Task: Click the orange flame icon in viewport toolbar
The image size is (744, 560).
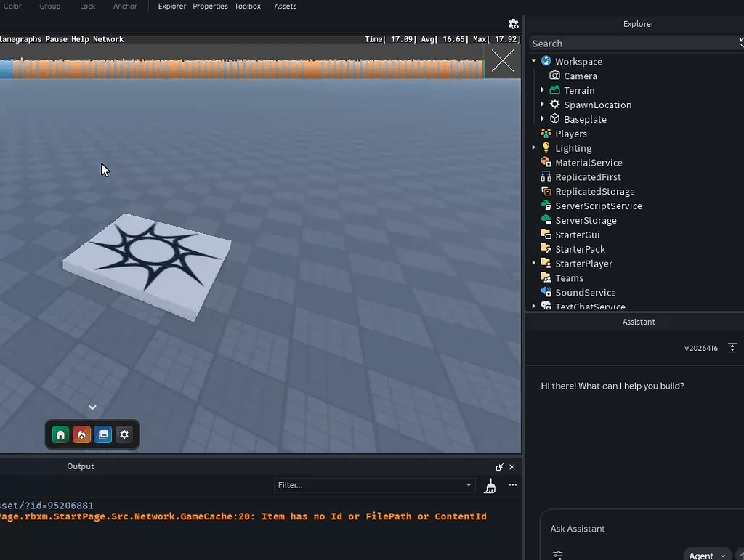Action: (81, 434)
